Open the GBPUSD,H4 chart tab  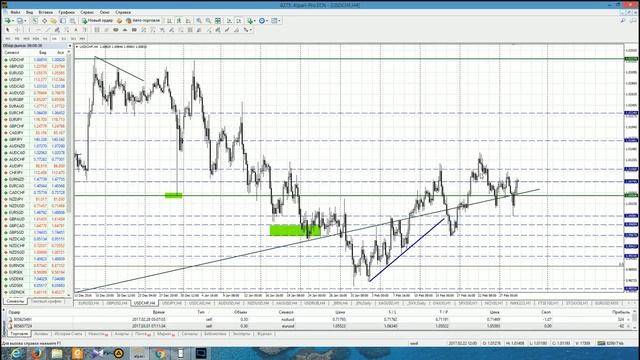coord(117,303)
